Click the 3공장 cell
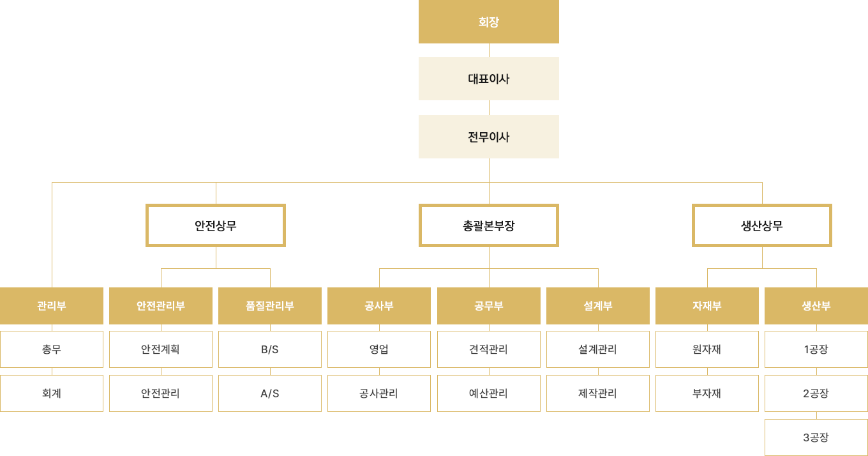 (x=816, y=437)
